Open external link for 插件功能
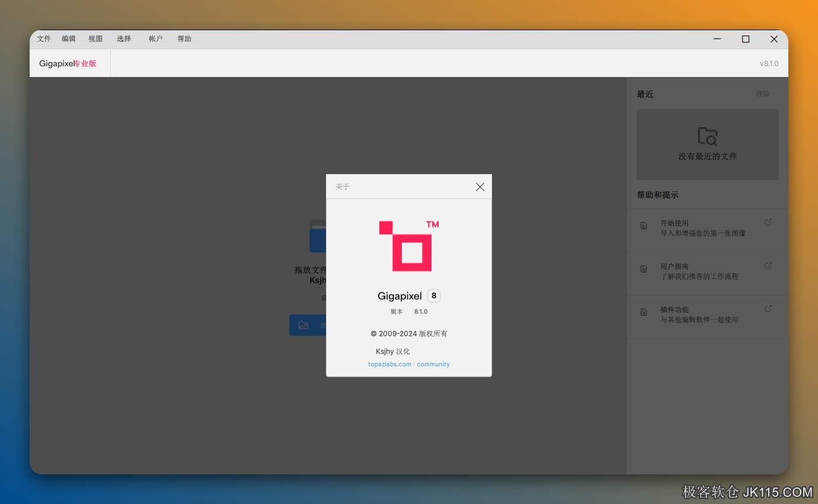Image resolution: width=818 pixels, height=504 pixels. (x=768, y=309)
